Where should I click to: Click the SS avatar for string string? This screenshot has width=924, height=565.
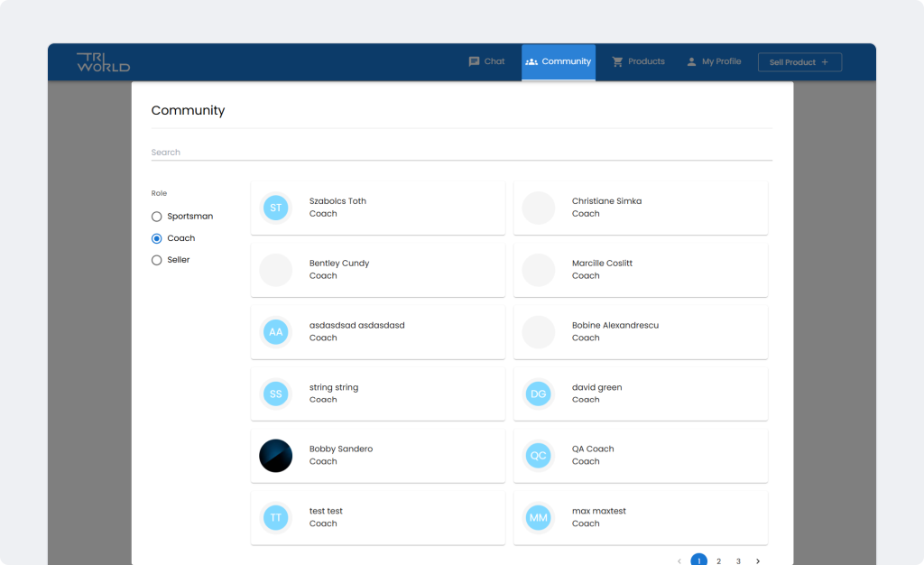(276, 394)
